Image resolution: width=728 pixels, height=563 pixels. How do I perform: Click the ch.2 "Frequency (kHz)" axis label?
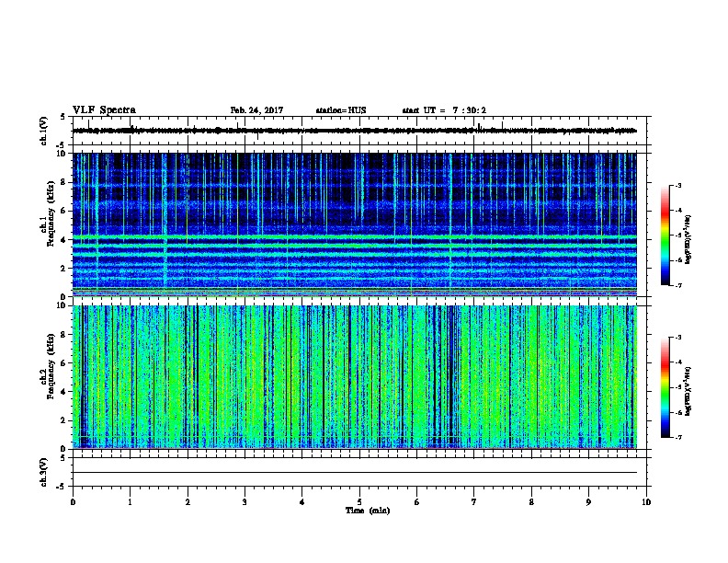[x=51, y=366]
